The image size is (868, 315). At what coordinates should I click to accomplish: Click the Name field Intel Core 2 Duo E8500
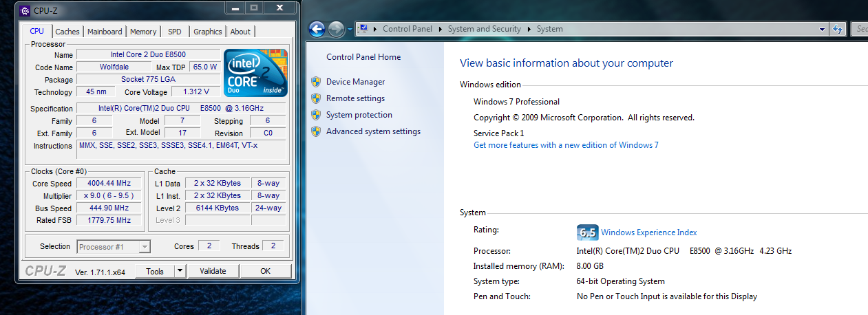[148, 55]
